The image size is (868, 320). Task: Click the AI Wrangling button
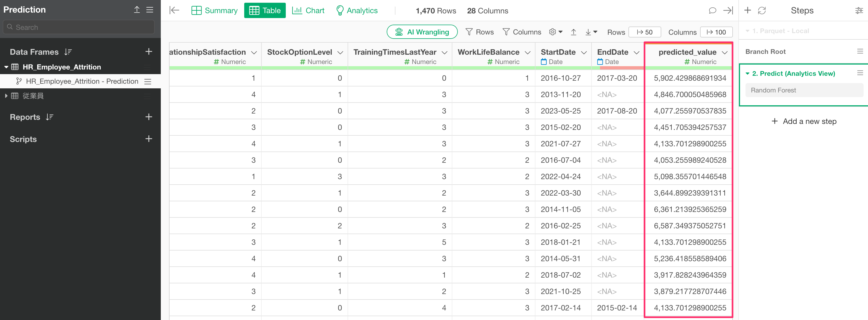click(422, 32)
